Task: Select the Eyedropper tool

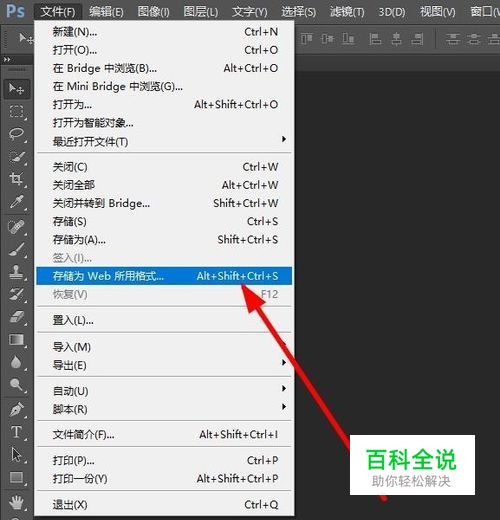Action: pyautogui.click(x=16, y=202)
